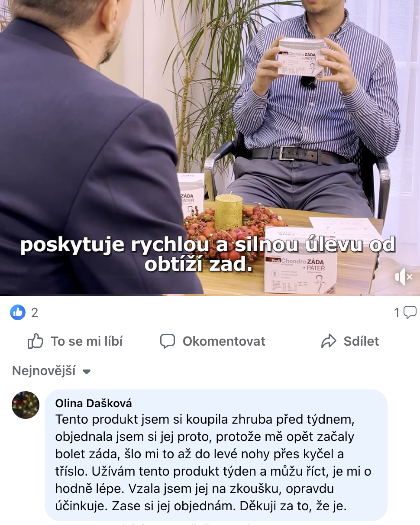The image size is (420, 525).
Task: Click the speech bubble icon beside Okomentovat
Action: 168,341
